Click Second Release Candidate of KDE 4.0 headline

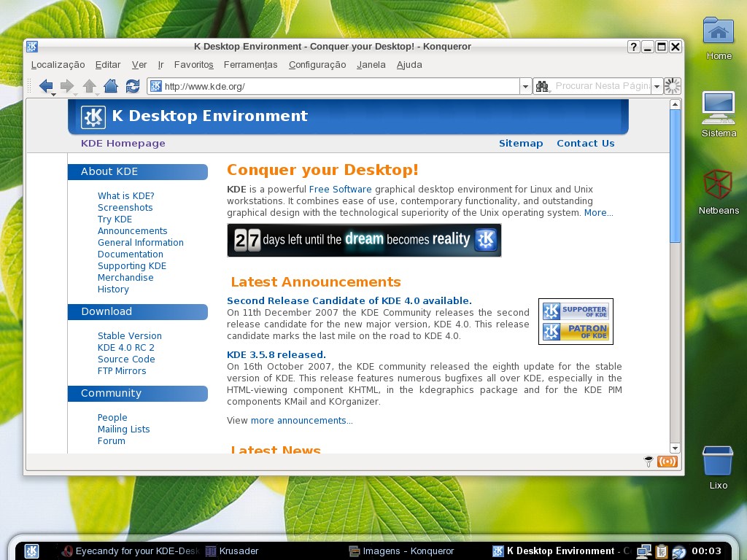pyautogui.click(x=349, y=301)
